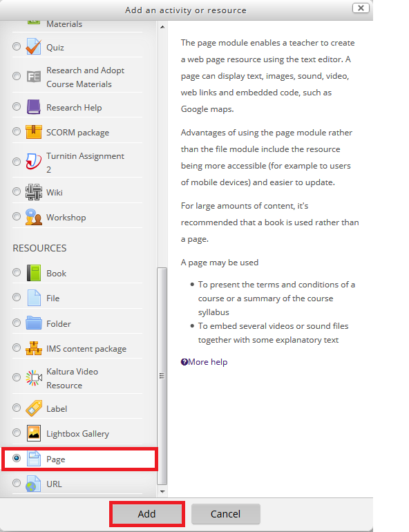Click the IMS content package label text
This screenshot has height=532, width=409.
pos(86,349)
